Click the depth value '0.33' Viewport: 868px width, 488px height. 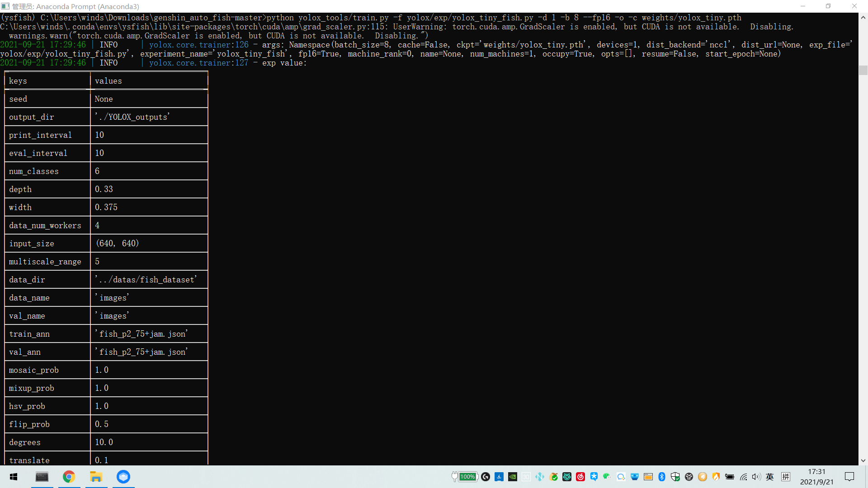104,189
